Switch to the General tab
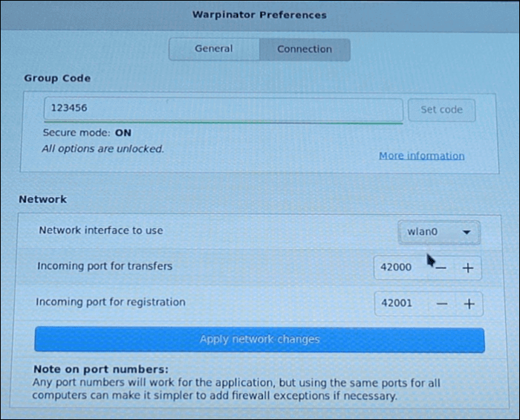The height and width of the screenshot is (420, 520). pos(214,49)
